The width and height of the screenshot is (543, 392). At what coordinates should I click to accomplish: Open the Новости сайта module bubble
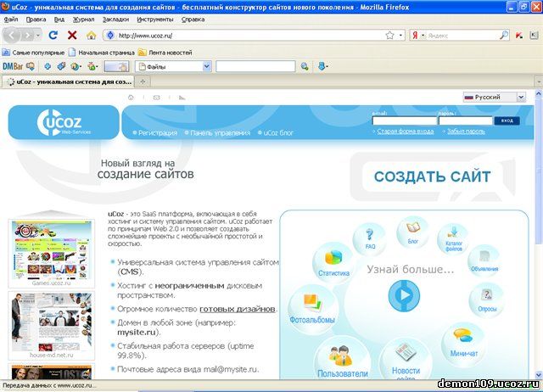tap(406, 360)
